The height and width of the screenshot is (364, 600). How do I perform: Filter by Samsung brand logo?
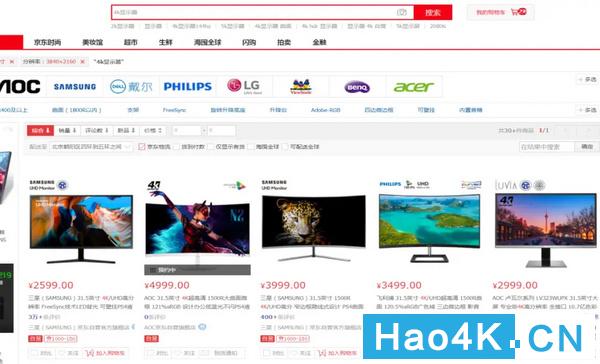[x=75, y=87]
